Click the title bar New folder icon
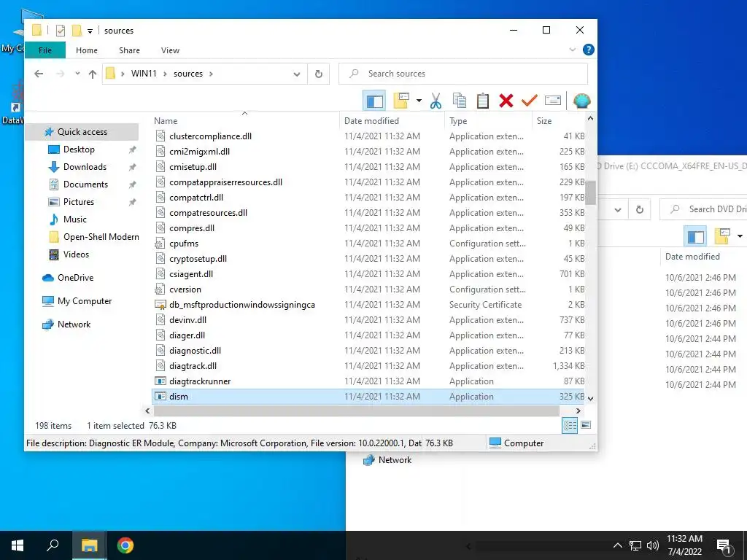The image size is (747, 560). [76, 31]
